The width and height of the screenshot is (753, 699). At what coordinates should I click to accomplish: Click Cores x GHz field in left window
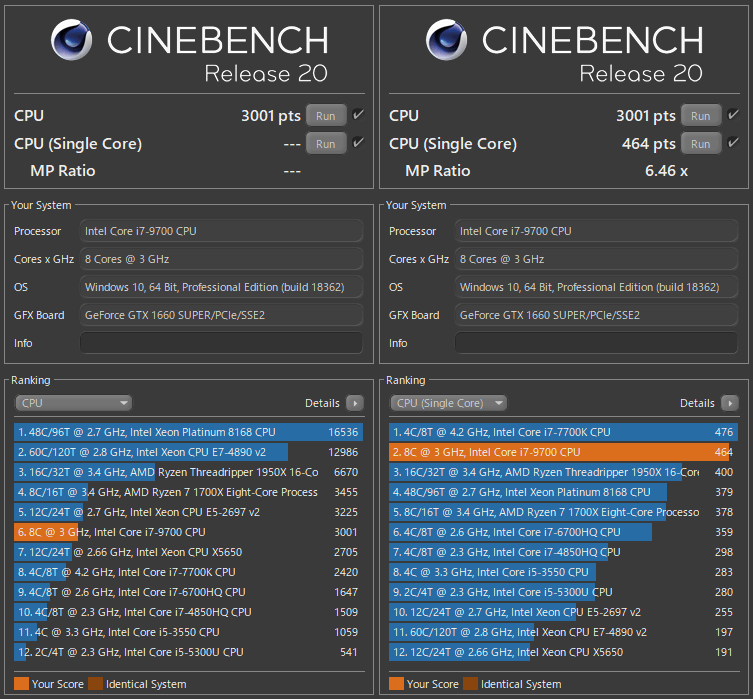[x=221, y=259]
